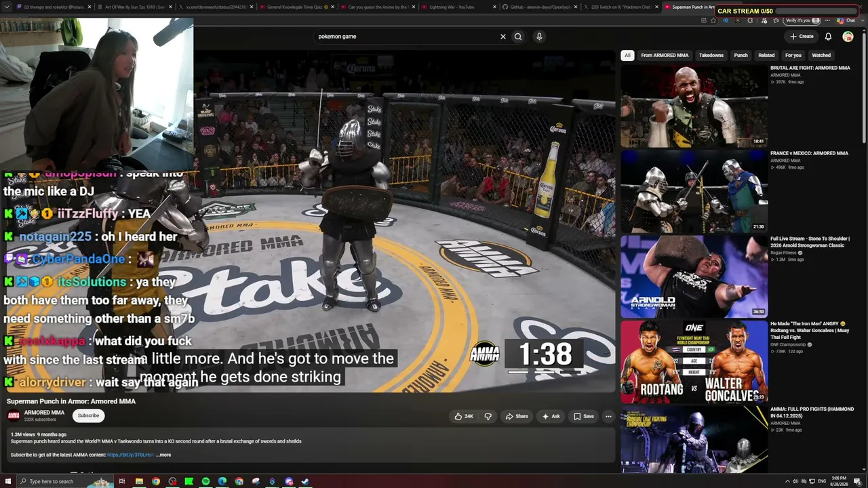Click the 'Verify it's you' profile button

tap(802, 20)
